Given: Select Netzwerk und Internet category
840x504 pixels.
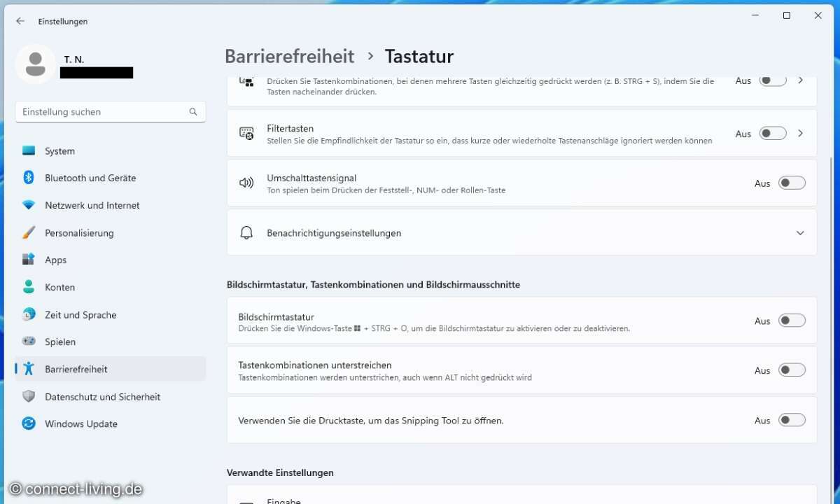Looking at the screenshot, I should 111,205.
